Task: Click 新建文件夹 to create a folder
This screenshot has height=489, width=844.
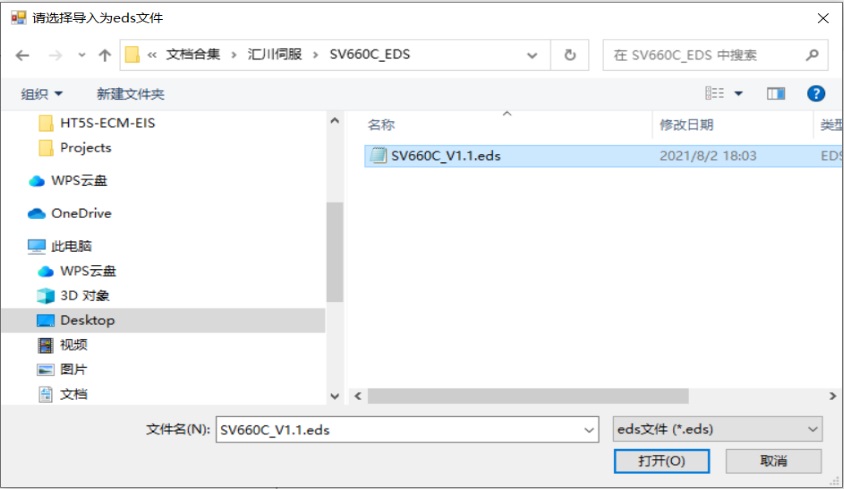Action: tap(130, 94)
